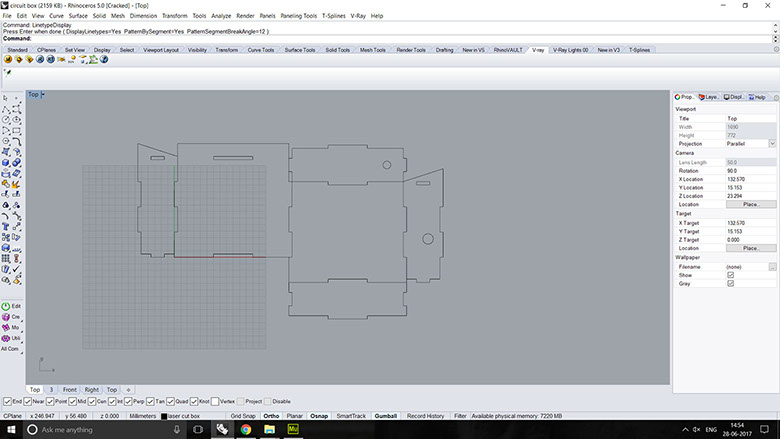Viewport: 780px width, 439px height.
Task: Click the explode tool with orange arrow
Action: click(x=16, y=184)
